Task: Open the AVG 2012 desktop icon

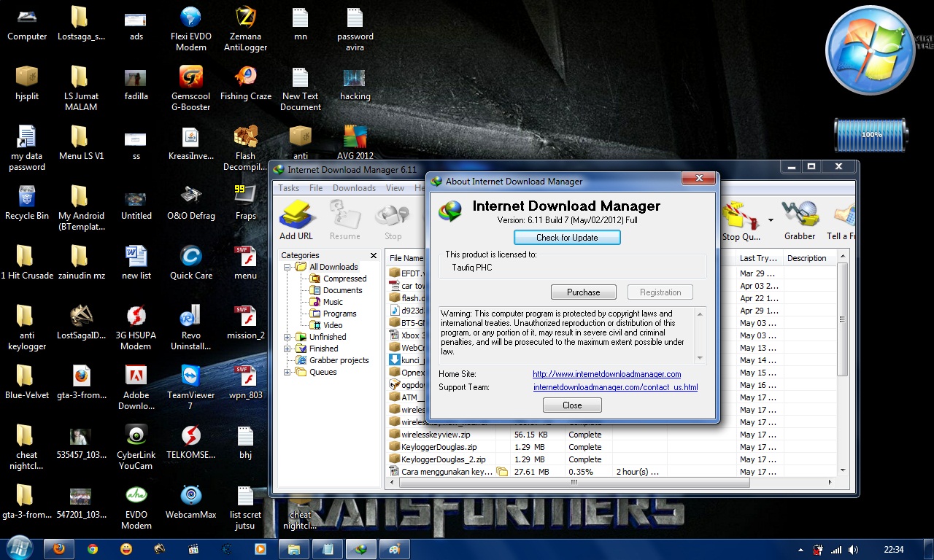Action: point(355,143)
